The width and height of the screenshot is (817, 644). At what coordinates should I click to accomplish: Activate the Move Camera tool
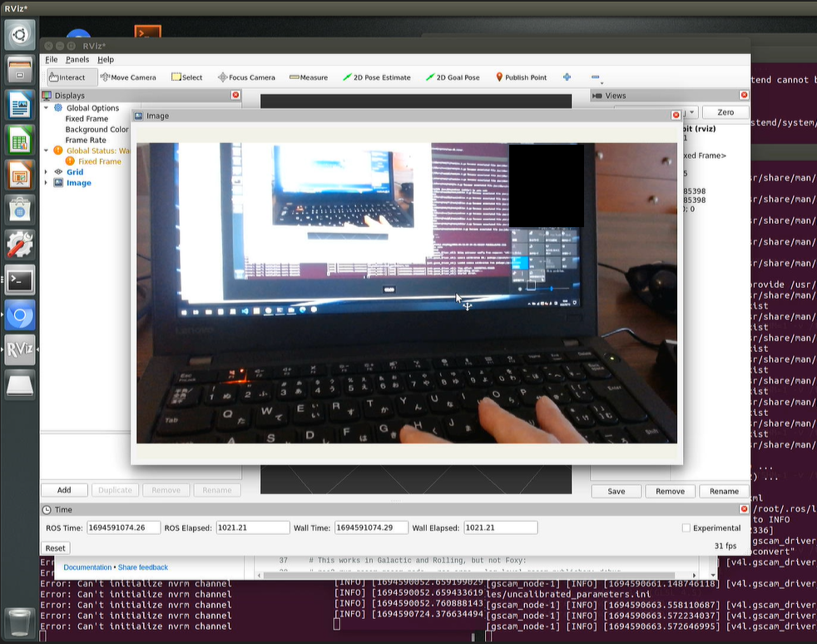128,77
